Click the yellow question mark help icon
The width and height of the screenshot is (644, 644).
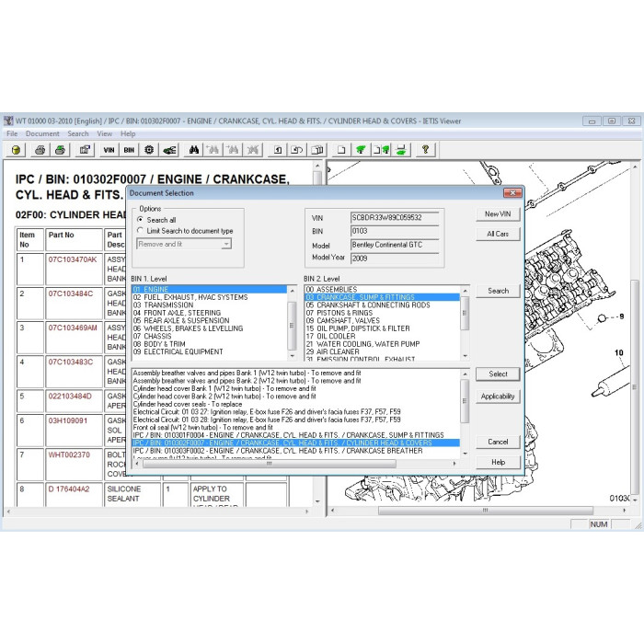[x=425, y=150]
